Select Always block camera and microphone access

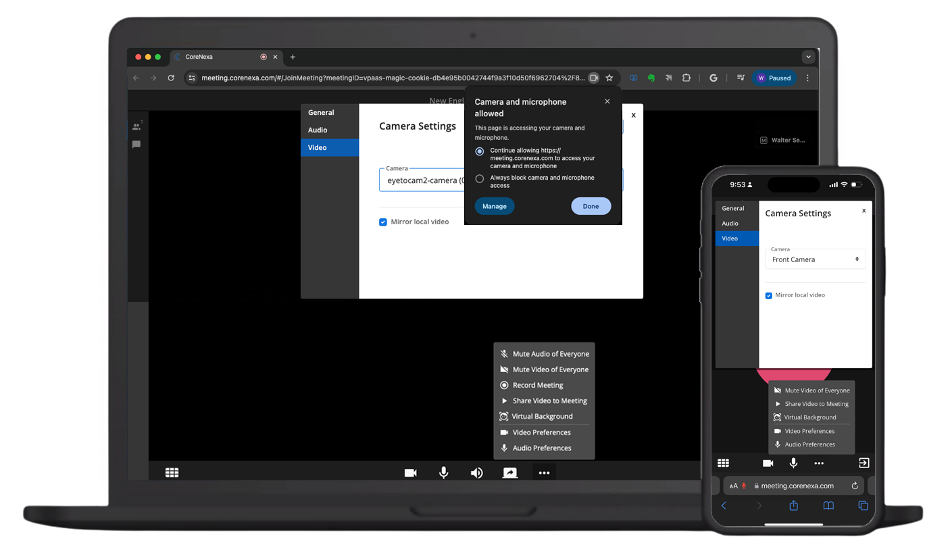click(x=480, y=179)
